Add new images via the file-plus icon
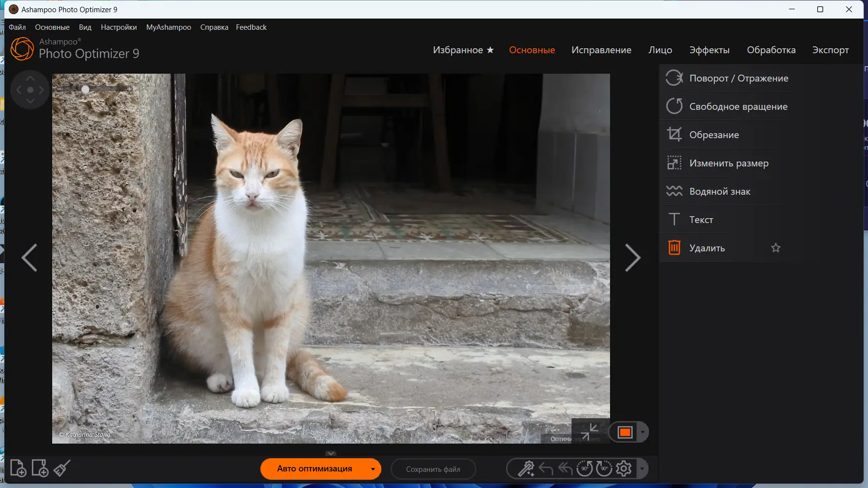The width and height of the screenshot is (868, 488). (x=20, y=468)
